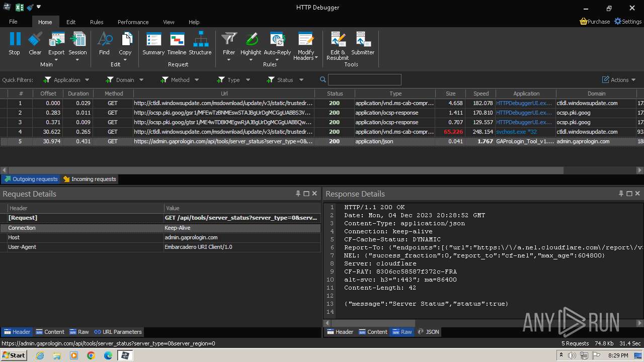This screenshot has width=644, height=362.
Task: Select the Host header row
Action: pos(160,237)
